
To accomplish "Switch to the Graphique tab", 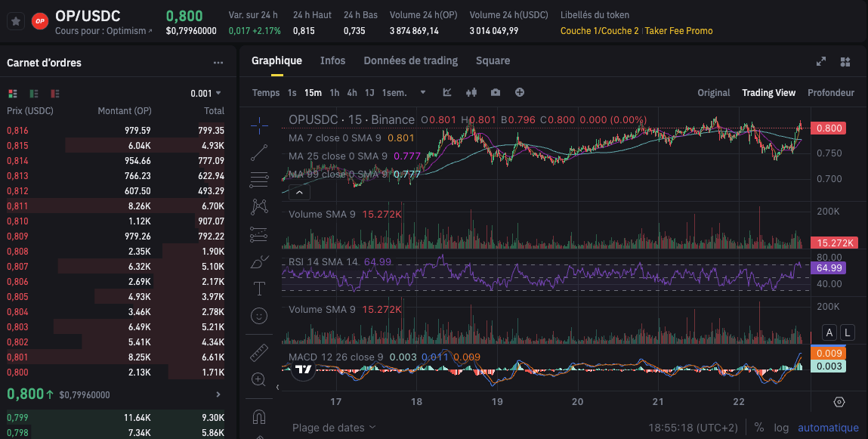I will click(x=276, y=61).
